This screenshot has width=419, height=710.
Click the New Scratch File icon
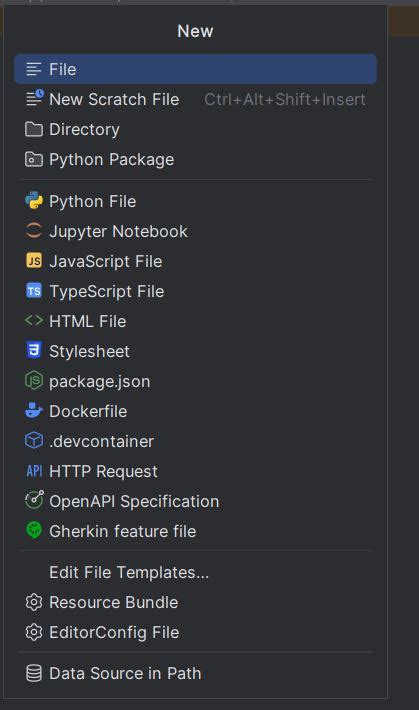[34, 98]
